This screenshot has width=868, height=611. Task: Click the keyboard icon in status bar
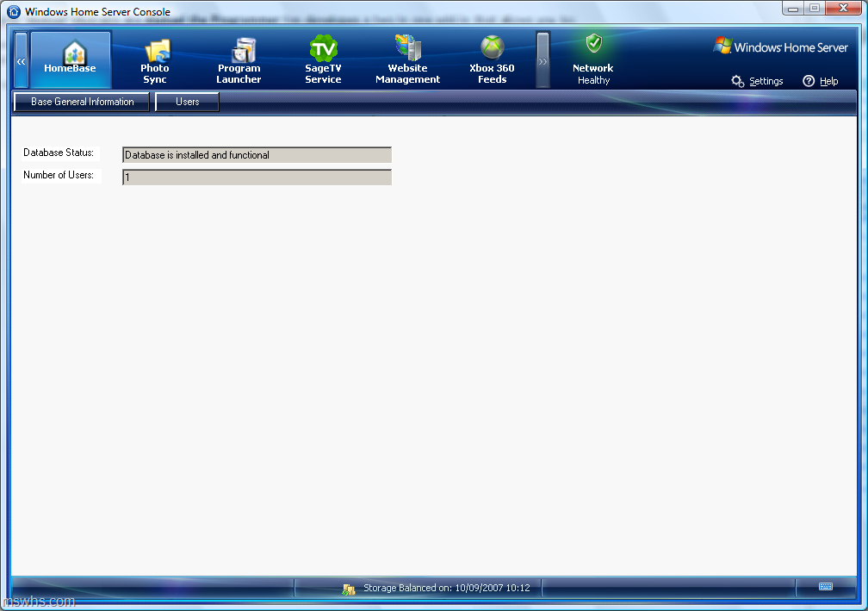pyautogui.click(x=826, y=587)
